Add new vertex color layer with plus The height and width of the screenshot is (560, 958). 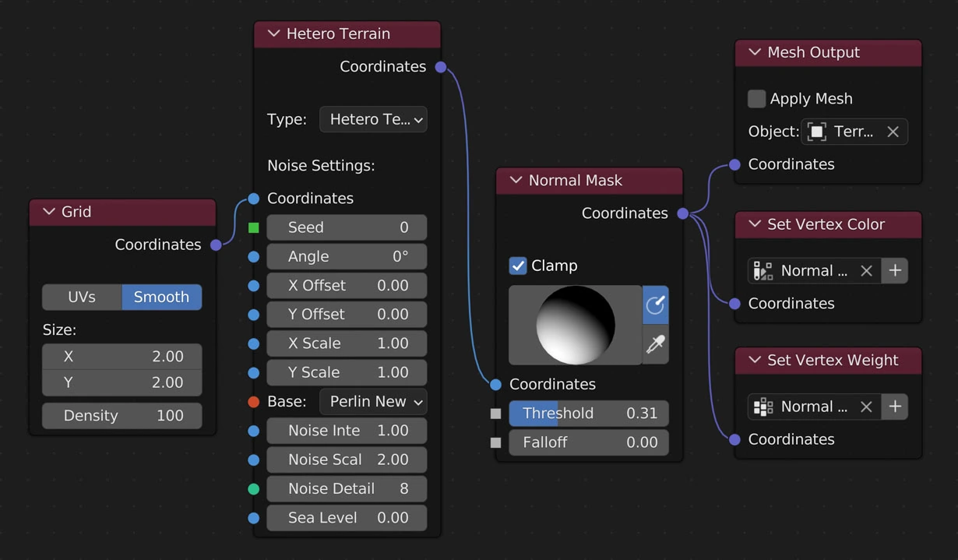click(895, 270)
